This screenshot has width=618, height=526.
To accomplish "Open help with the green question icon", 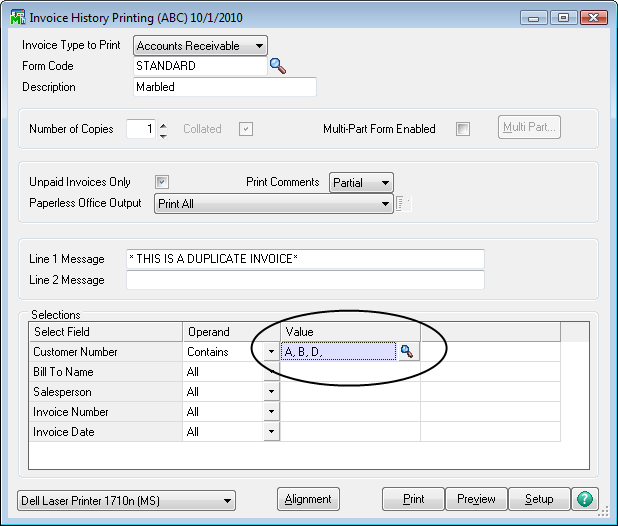I will coord(584,499).
